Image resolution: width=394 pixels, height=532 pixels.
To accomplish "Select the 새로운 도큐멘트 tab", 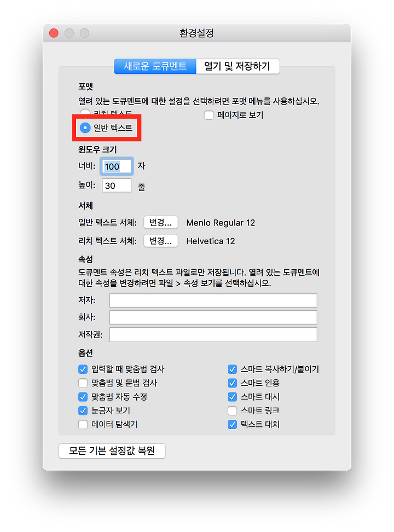I will click(x=155, y=66).
